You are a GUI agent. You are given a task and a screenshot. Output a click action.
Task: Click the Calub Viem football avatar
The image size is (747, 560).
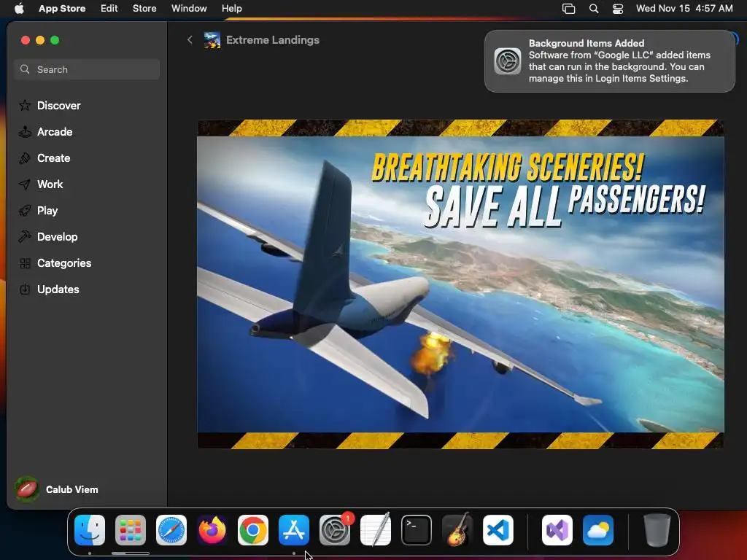(27, 489)
